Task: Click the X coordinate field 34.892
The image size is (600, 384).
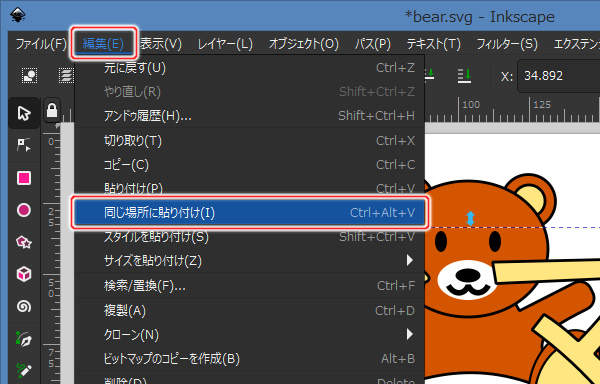Action: point(559,76)
